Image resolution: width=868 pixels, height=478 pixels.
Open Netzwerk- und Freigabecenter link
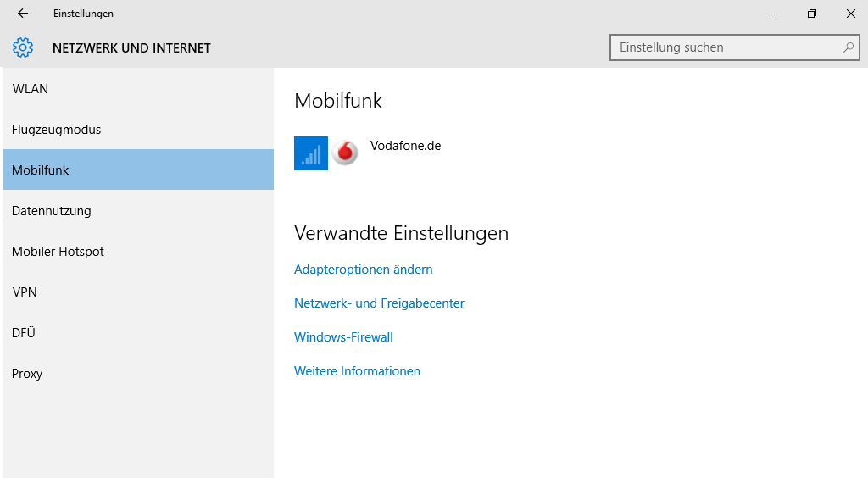[x=379, y=303]
